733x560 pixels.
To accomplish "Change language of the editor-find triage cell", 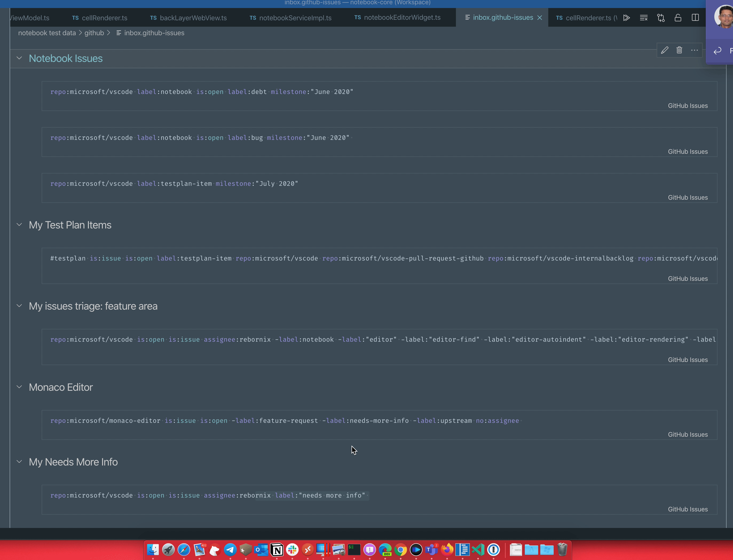I will pyautogui.click(x=688, y=360).
